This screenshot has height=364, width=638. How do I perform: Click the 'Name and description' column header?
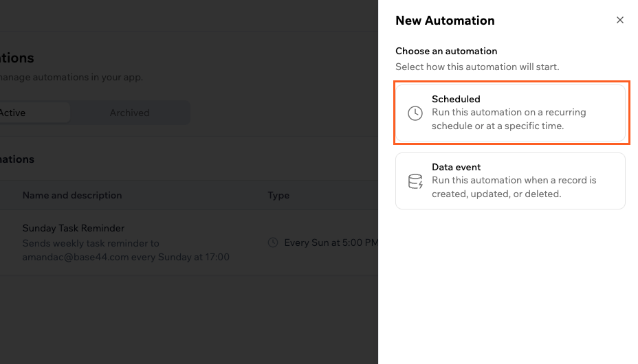tap(72, 195)
